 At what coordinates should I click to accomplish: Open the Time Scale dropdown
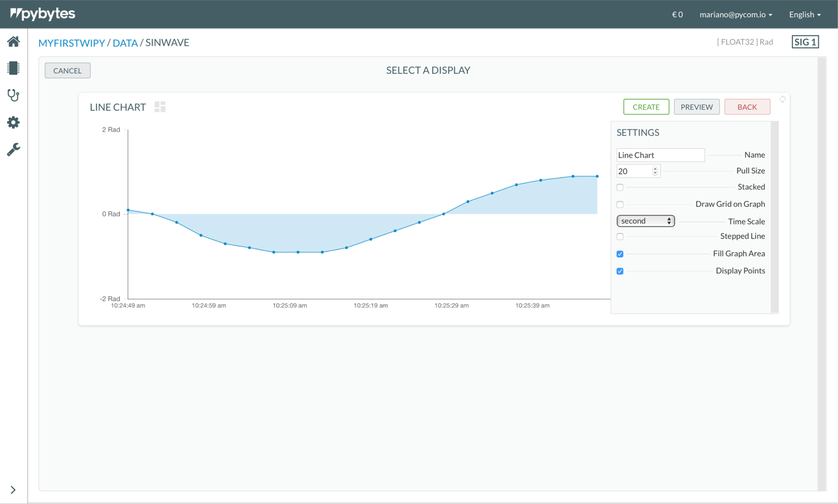(x=645, y=221)
